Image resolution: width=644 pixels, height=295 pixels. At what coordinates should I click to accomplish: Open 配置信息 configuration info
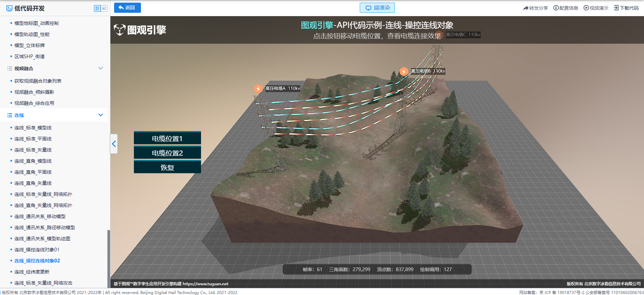566,8
